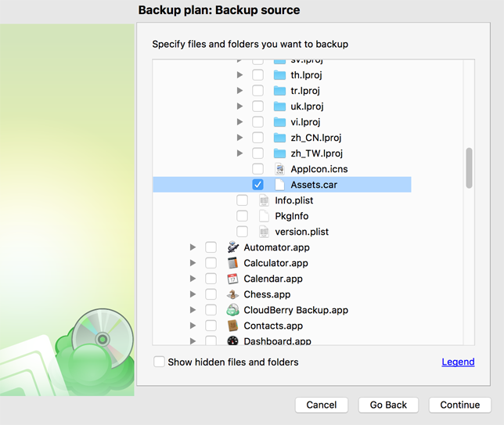Click the Continue button
Viewport: 504px width, 425px height.
point(459,405)
